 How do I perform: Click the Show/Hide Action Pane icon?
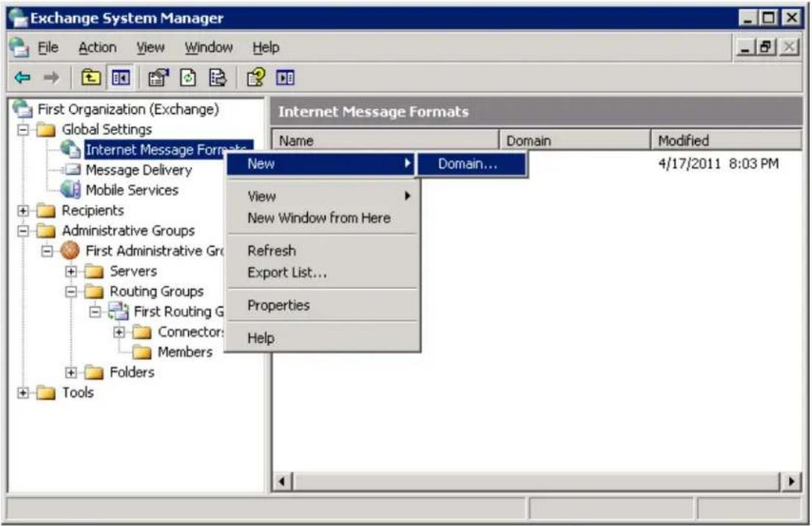coord(286,78)
